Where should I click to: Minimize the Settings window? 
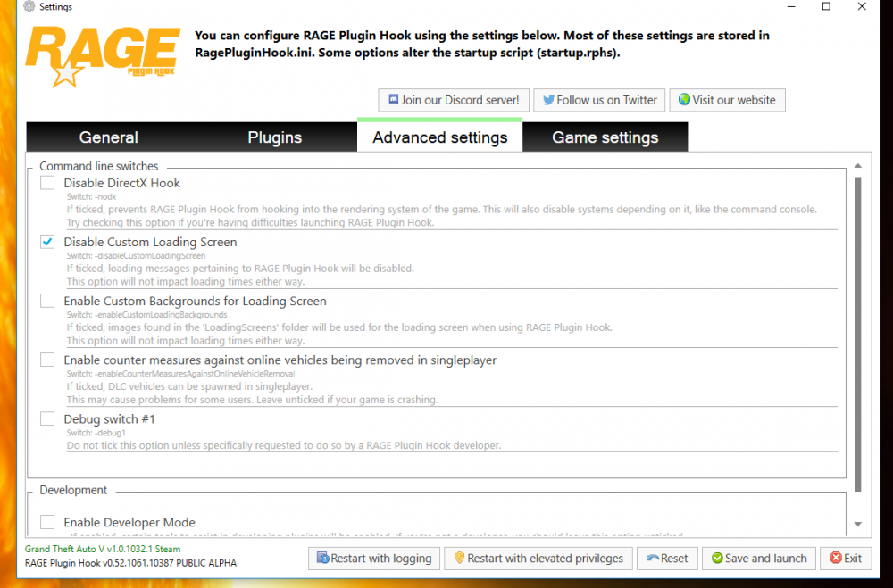click(x=791, y=7)
